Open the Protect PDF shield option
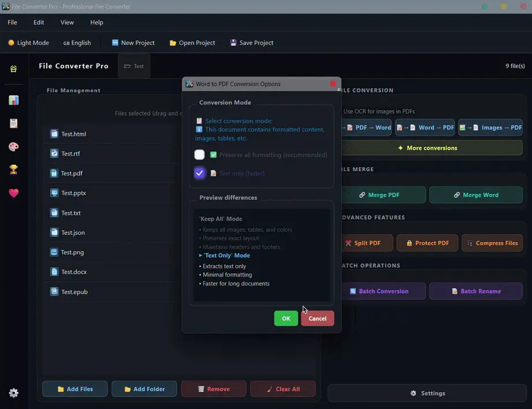 [427, 243]
